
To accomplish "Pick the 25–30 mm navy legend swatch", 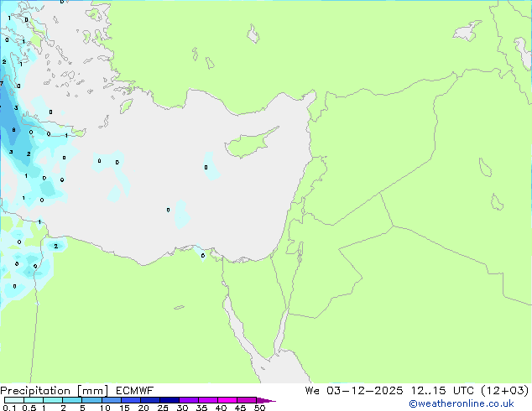I will click(169, 400).
